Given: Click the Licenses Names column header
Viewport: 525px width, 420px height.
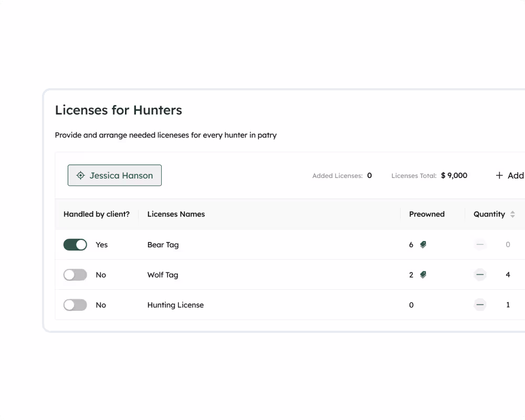Looking at the screenshot, I should coord(176,214).
